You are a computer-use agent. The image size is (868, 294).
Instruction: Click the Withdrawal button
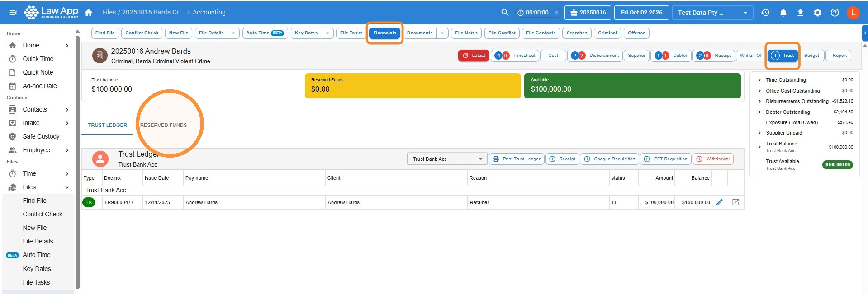713,159
